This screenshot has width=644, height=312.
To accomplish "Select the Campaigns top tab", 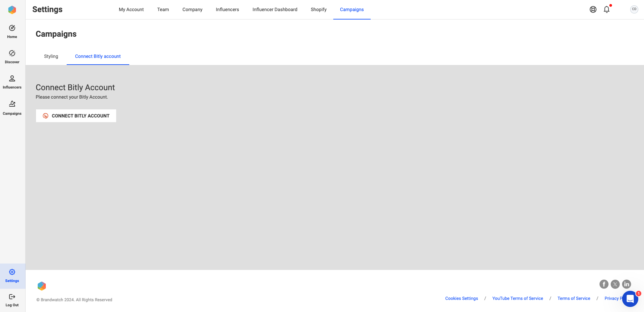I will (x=352, y=9).
